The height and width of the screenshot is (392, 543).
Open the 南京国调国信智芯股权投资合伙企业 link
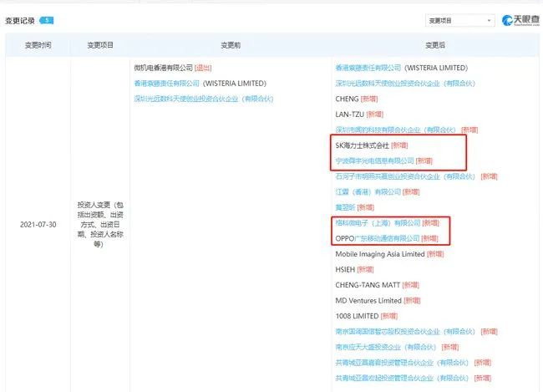[405, 332]
